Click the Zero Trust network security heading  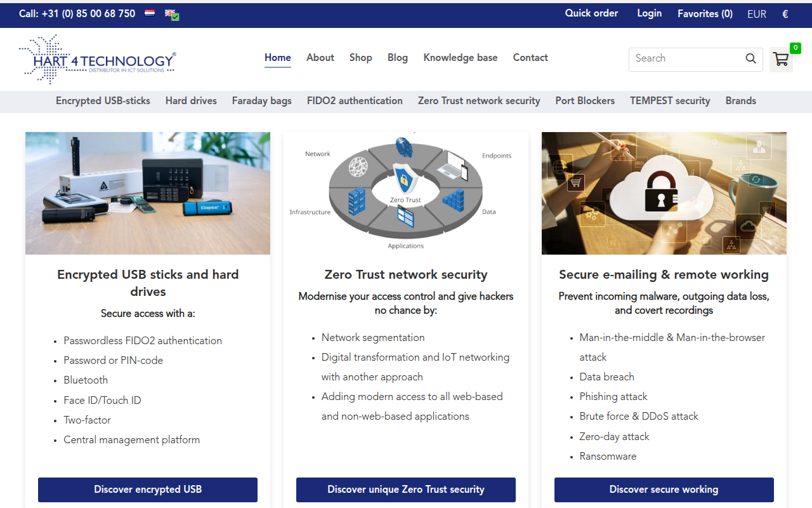point(406,275)
